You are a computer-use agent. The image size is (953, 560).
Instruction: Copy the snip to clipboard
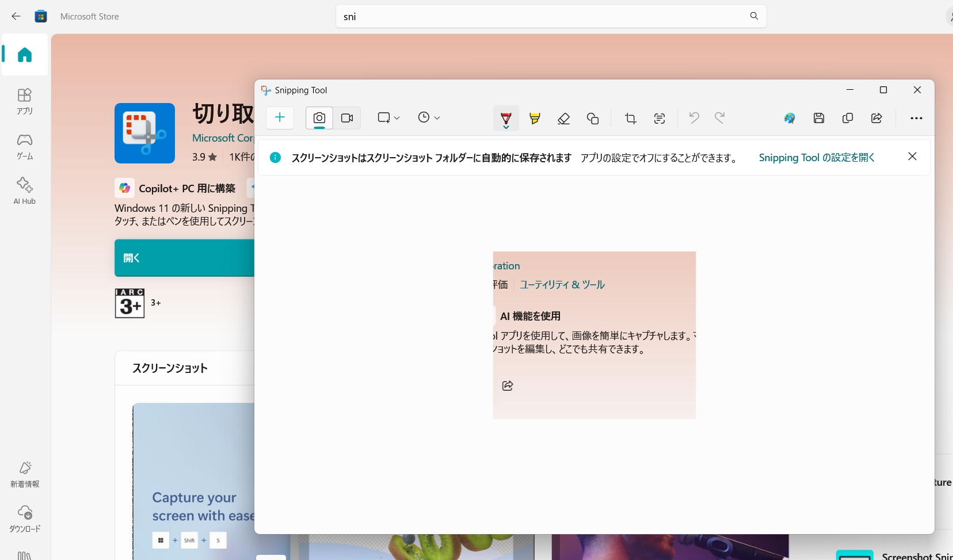(x=848, y=118)
